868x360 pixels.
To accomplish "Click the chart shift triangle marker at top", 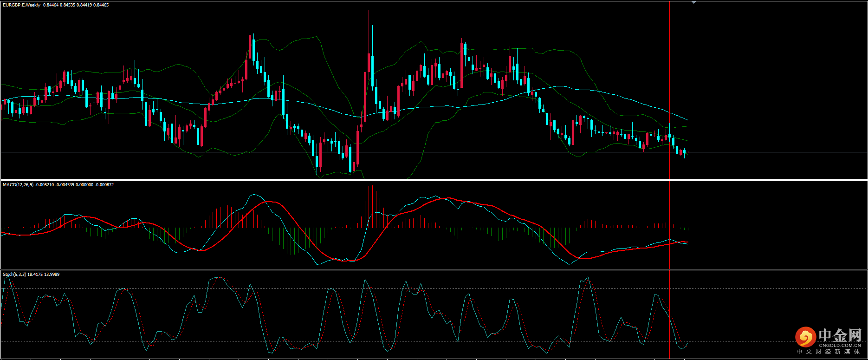I will [693, 3].
